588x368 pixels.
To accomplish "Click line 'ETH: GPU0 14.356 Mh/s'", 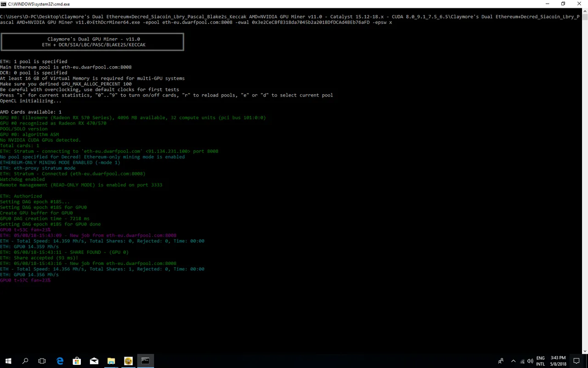I will [29, 275].
